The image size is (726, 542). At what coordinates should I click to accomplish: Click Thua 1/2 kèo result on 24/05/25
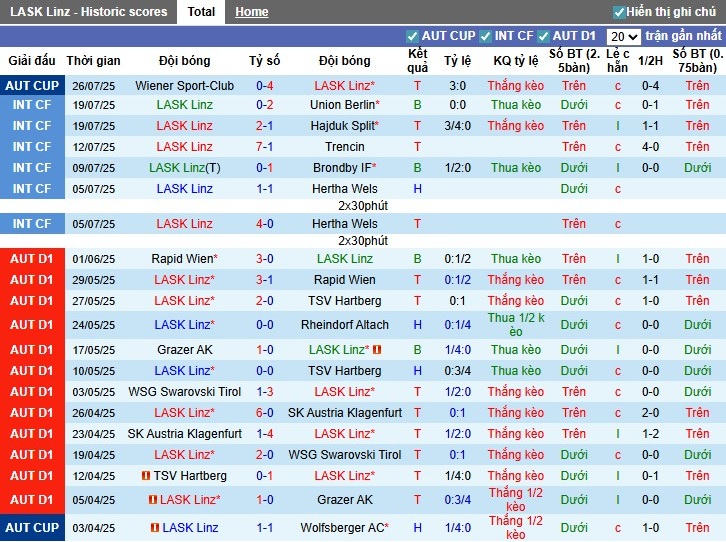coord(515,325)
